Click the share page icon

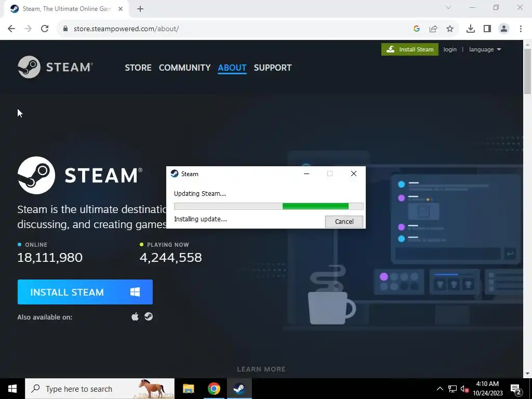tap(433, 29)
